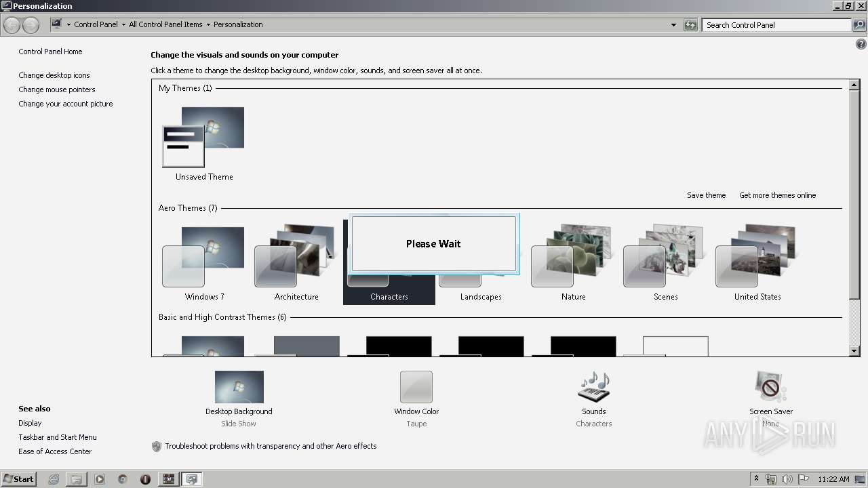Expand the Control Panel breadcrumb arrow
This screenshot has height=488, width=868.
(x=123, y=24)
